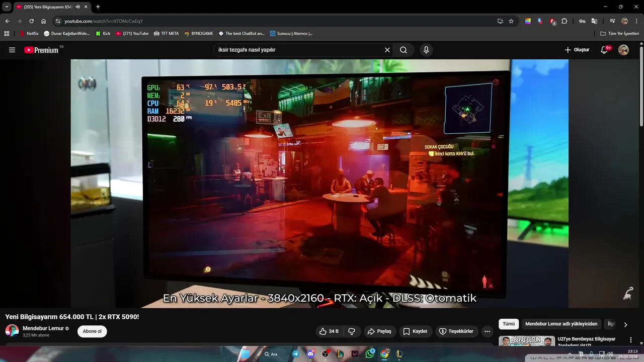Open the Mendebur Lemur channel name link
The image size is (644, 362).
click(x=43, y=328)
